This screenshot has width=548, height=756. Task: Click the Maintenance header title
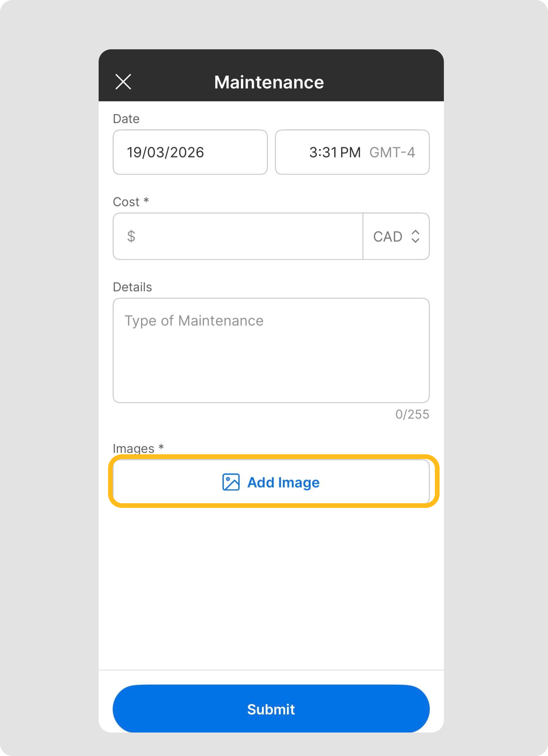click(269, 82)
